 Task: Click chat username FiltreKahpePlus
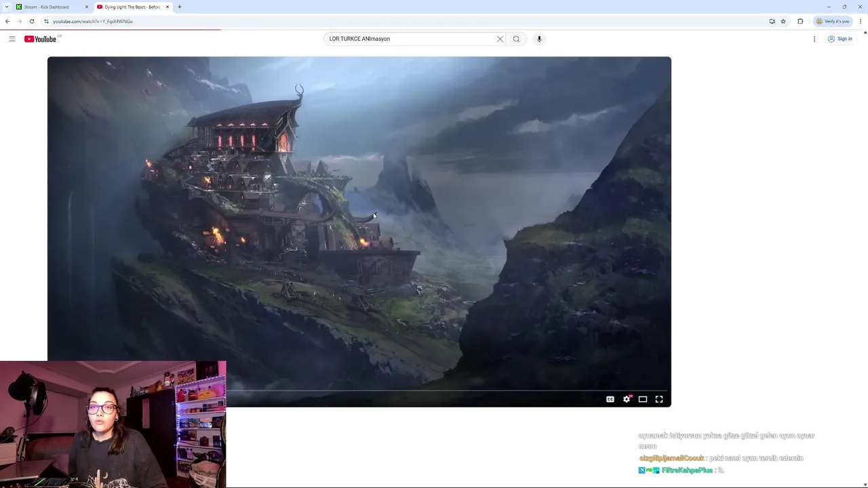tap(687, 470)
